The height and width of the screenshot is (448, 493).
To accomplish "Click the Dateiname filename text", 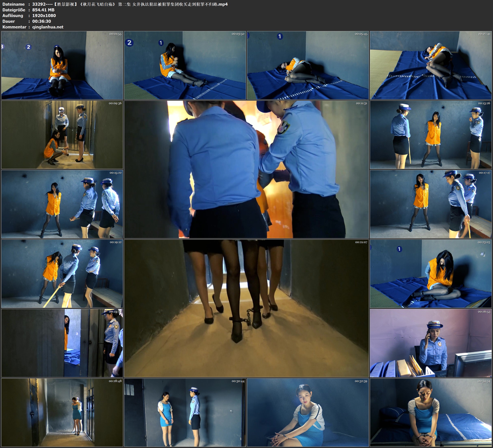I will point(130,4).
